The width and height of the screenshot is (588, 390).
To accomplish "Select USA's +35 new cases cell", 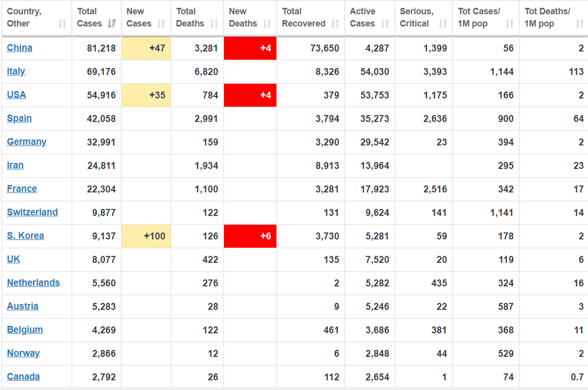I will point(146,95).
